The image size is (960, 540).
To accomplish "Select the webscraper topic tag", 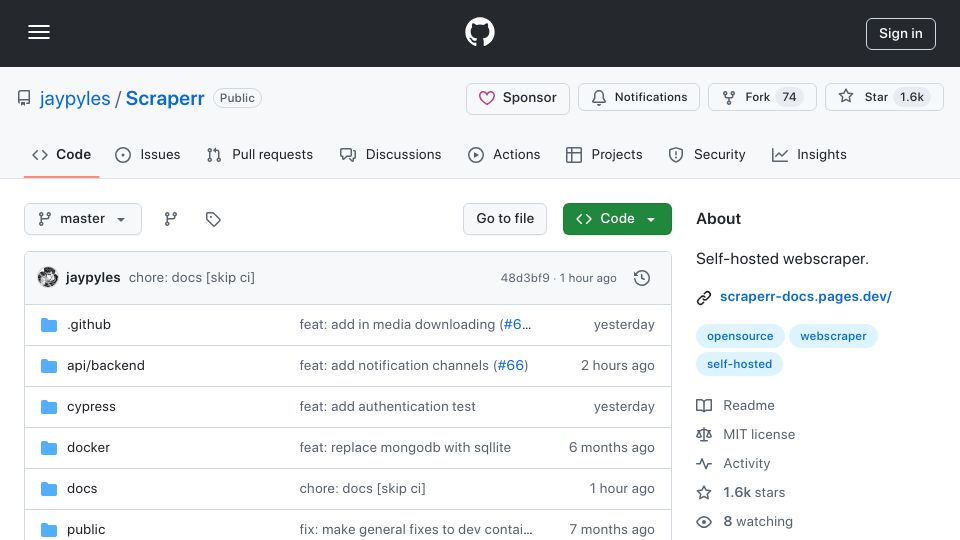I will 833,336.
